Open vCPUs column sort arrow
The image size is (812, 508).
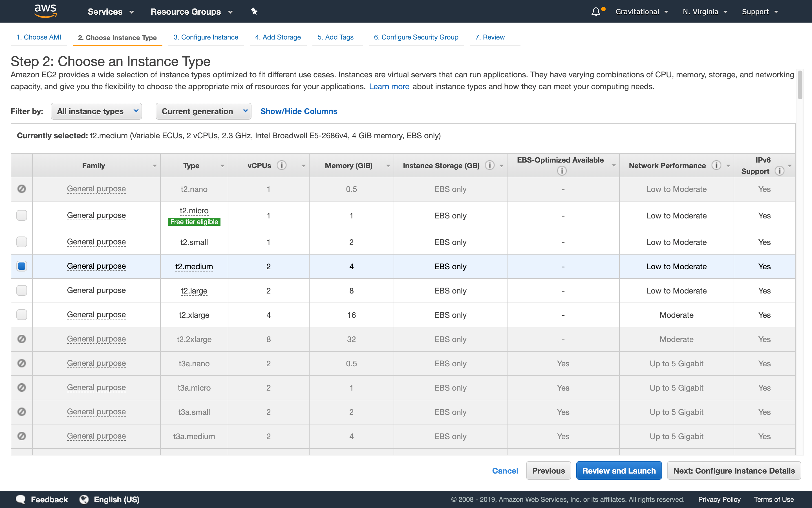pyautogui.click(x=303, y=166)
